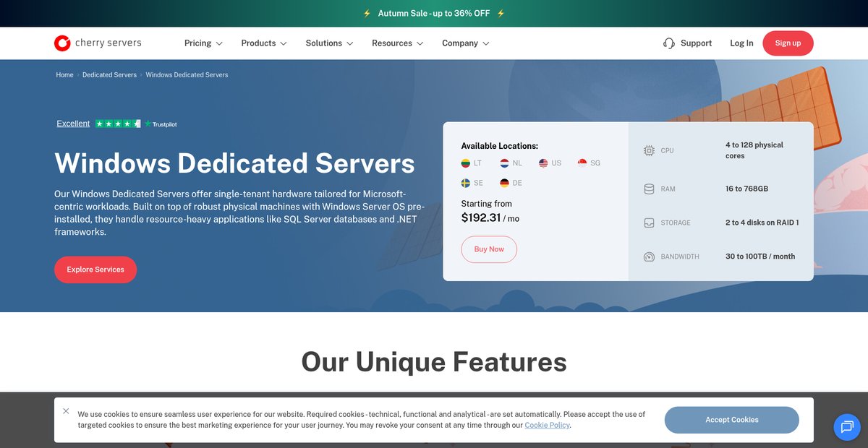Click '2 to 4 disks on RAID 1' value
Image resolution: width=868 pixels, height=448 pixels.
click(x=762, y=223)
